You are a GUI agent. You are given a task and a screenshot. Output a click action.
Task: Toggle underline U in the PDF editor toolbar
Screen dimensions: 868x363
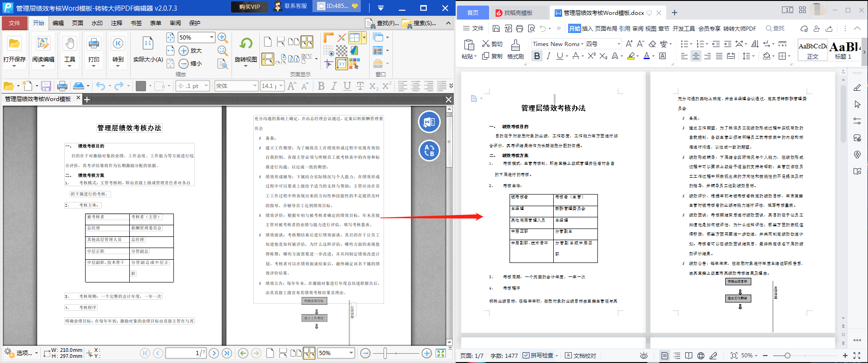[x=347, y=86]
